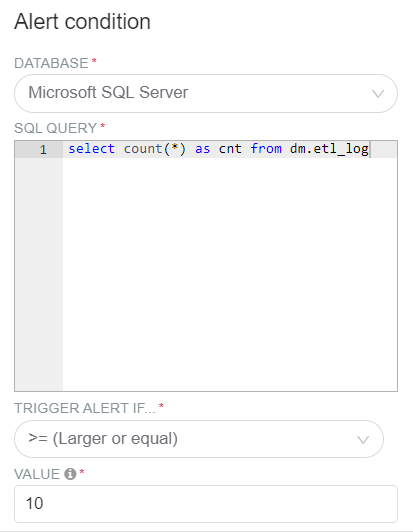
Task: Place cursor on the select keyword
Action: (x=92, y=149)
